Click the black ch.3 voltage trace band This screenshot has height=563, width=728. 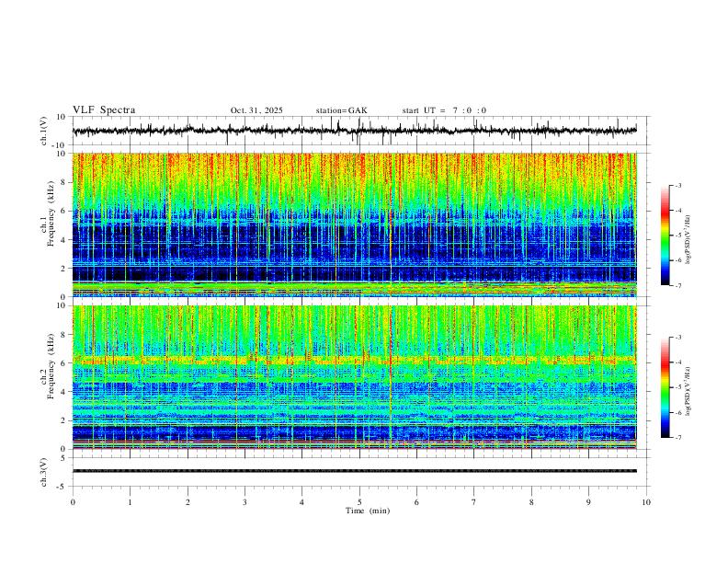point(354,471)
